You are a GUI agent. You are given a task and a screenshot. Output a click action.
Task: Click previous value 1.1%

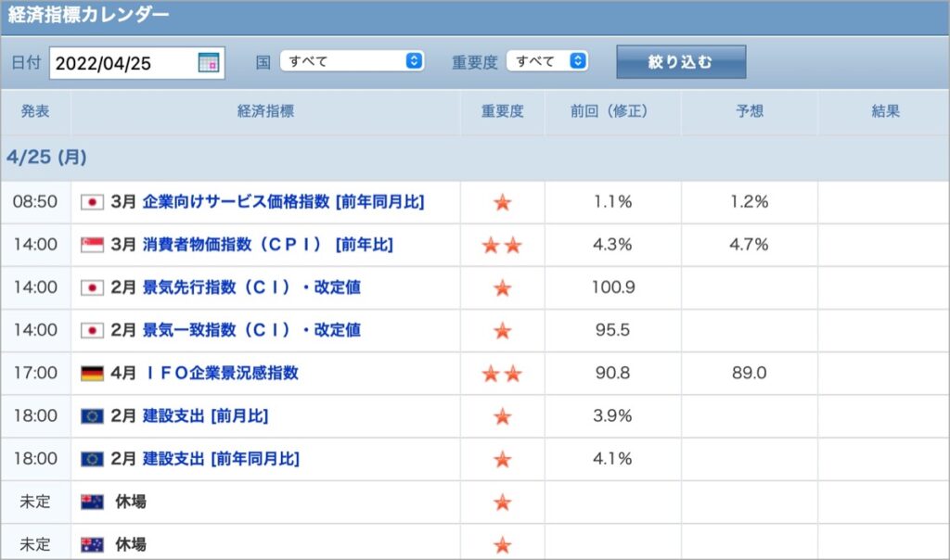click(x=612, y=201)
